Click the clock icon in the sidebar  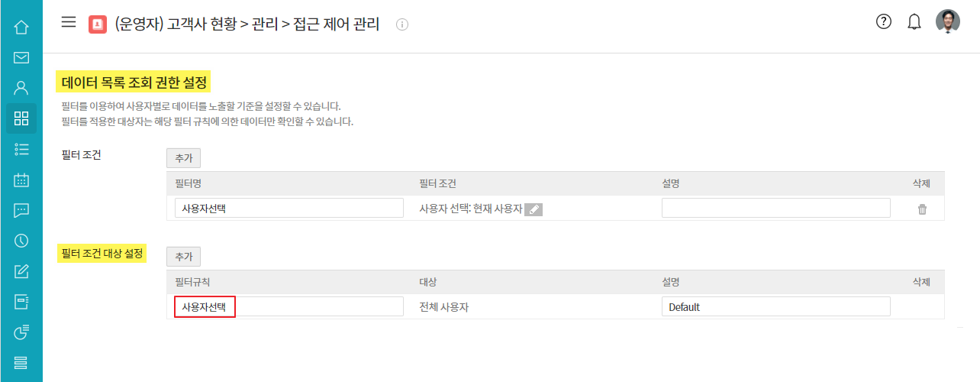pos(21,241)
